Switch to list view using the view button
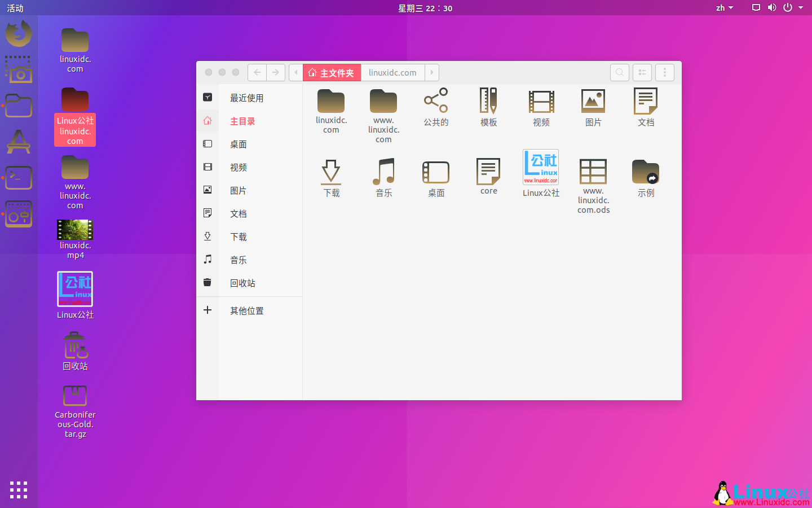Screen dimensions: 812x508 point(642,72)
